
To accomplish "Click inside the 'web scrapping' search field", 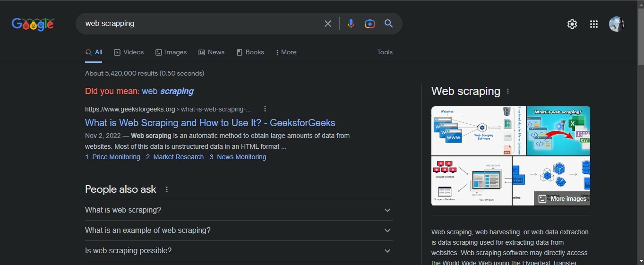I will [x=201, y=24].
